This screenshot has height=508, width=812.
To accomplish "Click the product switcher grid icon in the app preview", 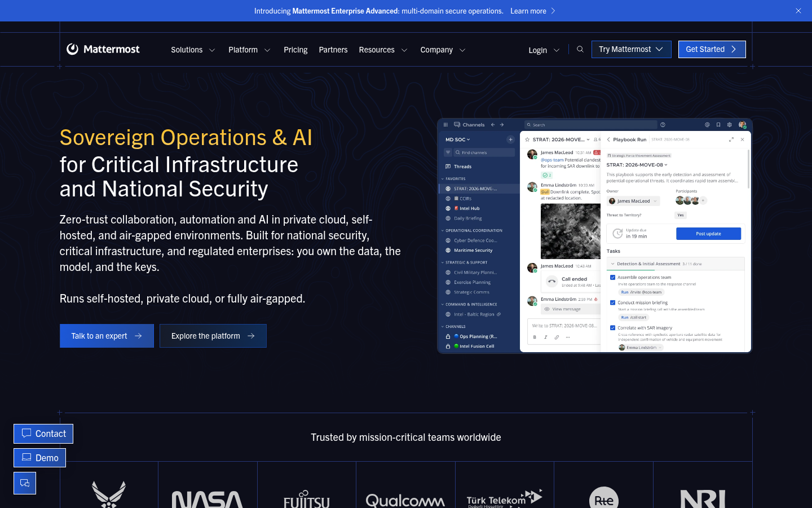I will coord(445,125).
